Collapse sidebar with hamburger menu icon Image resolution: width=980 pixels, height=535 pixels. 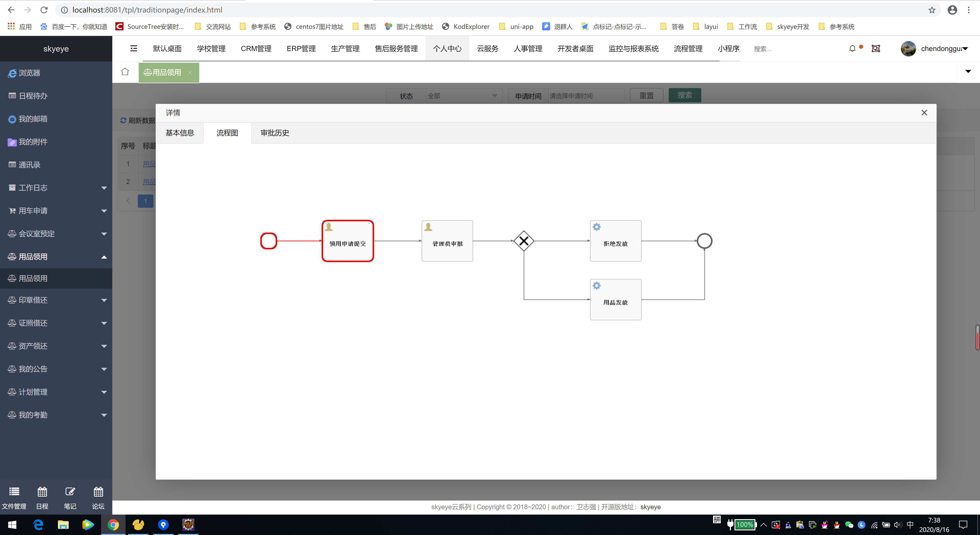[x=133, y=48]
